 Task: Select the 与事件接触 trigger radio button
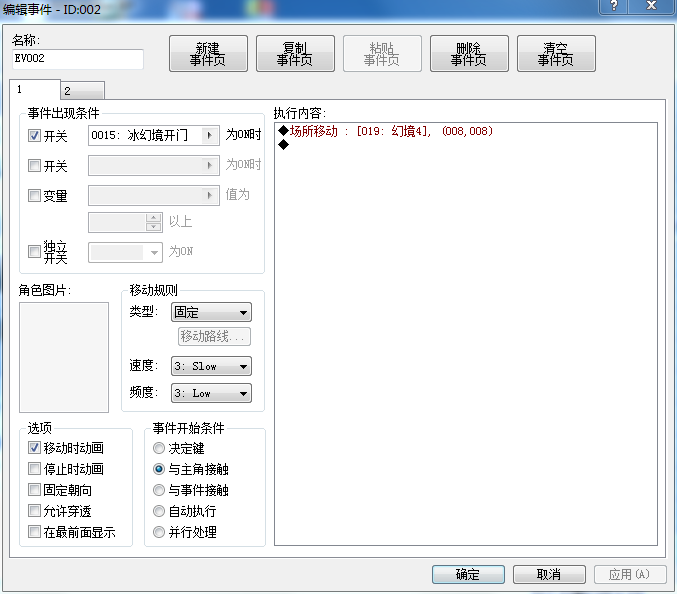tap(159, 490)
